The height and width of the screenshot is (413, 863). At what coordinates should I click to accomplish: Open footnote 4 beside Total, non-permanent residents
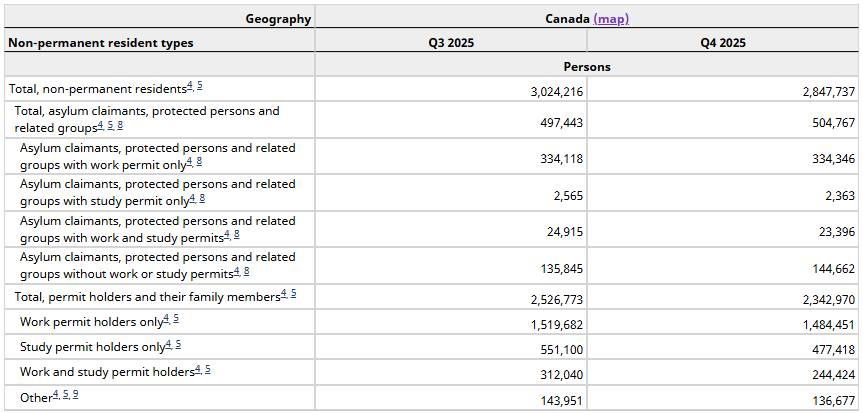click(x=189, y=86)
